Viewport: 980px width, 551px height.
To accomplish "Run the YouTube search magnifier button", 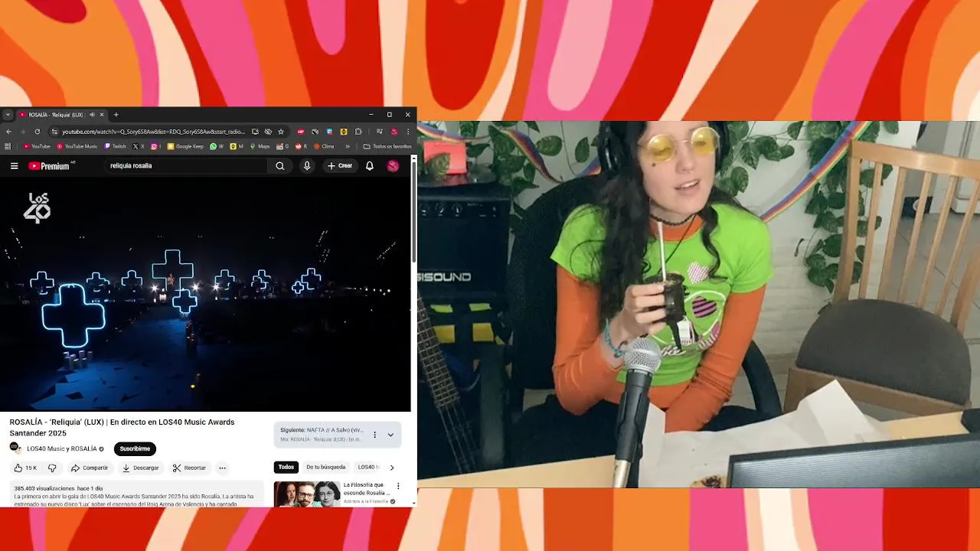I will (x=279, y=166).
